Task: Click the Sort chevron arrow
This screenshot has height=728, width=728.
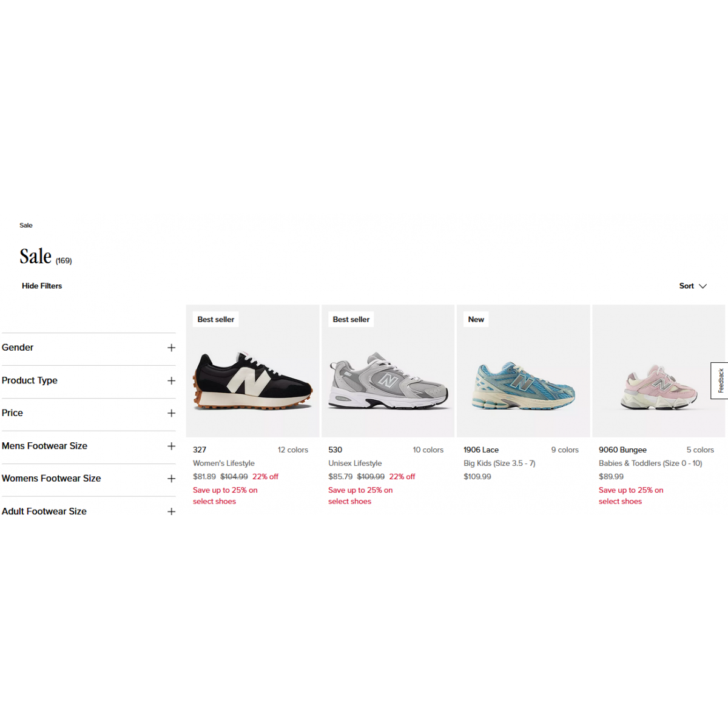Action: [703, 286]
